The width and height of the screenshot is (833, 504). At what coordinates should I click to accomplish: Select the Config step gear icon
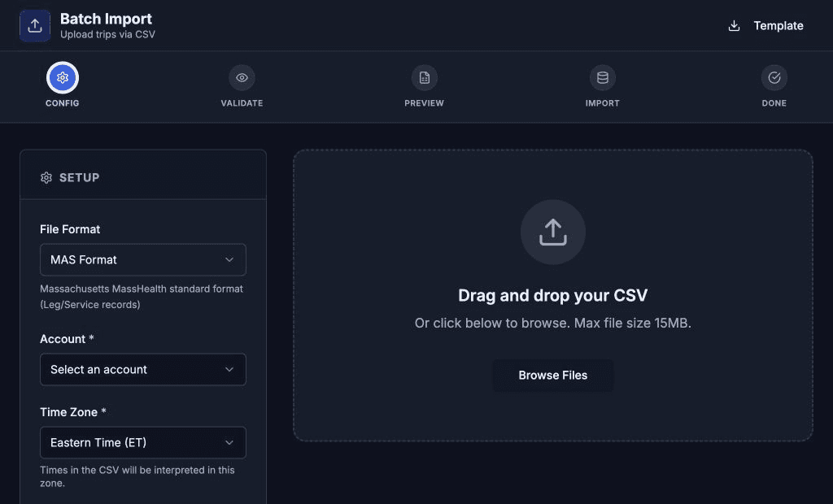point(63,77)
